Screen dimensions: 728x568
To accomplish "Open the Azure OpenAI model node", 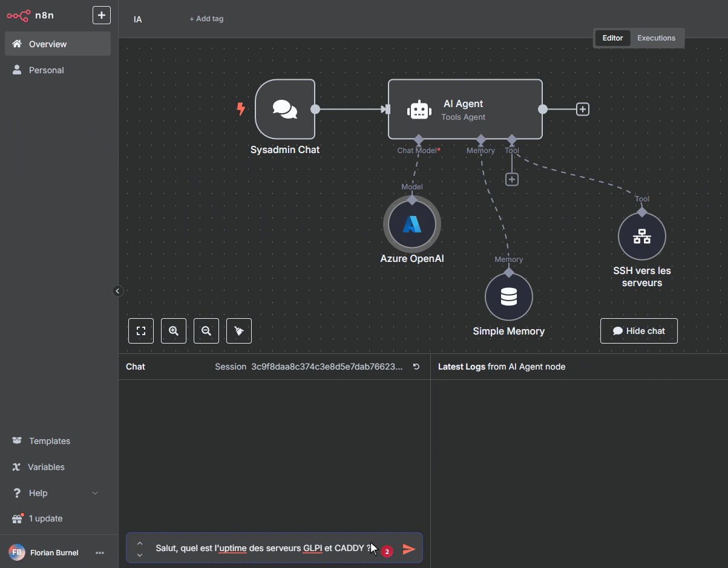I will coord(412,224).
